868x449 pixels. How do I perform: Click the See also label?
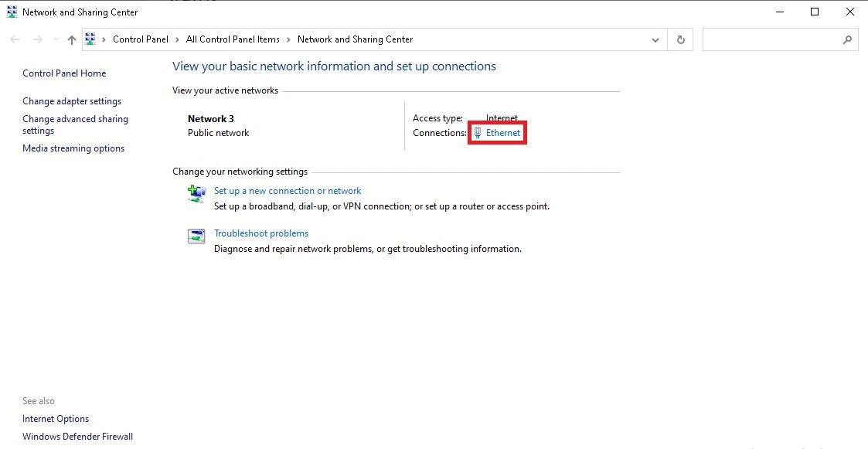tap(39, 401)
